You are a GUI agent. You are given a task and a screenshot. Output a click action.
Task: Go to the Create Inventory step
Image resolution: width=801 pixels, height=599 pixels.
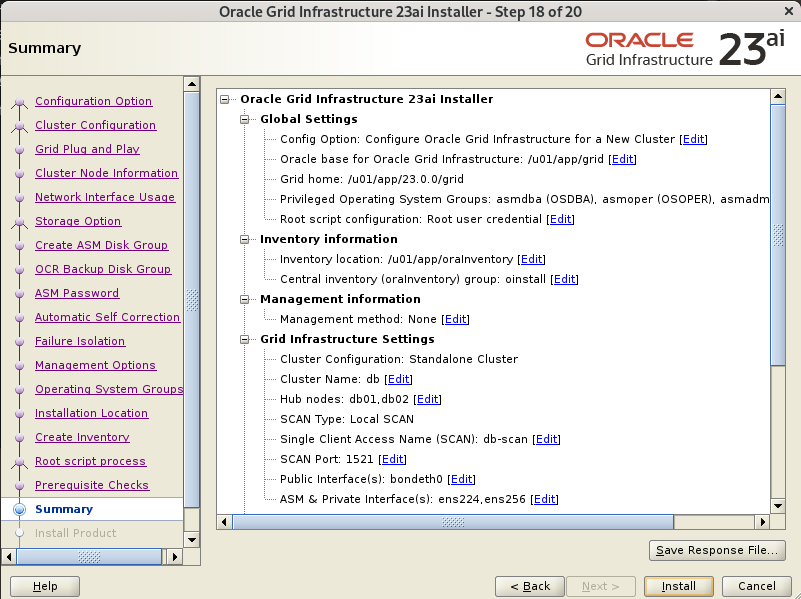click(x=82, y=437)
